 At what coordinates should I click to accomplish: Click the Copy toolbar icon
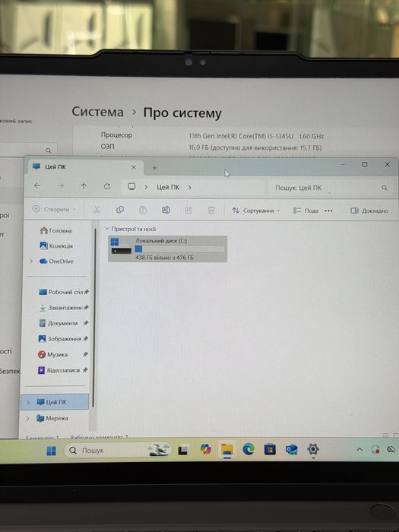pyautogui.click(x=120, y=210)
